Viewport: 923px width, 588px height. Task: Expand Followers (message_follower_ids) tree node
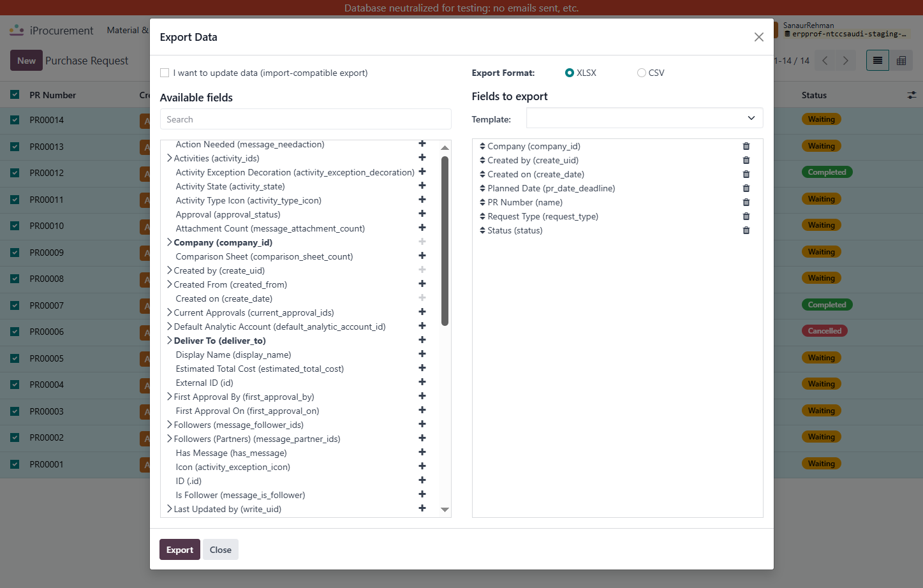coord(169,425)
